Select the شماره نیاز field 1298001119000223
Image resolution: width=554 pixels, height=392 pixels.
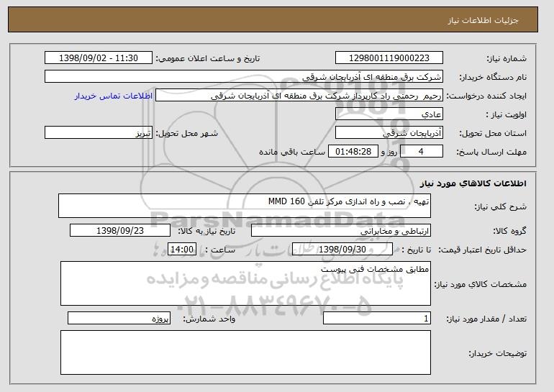pyautogui.click(x=389, y=58)
